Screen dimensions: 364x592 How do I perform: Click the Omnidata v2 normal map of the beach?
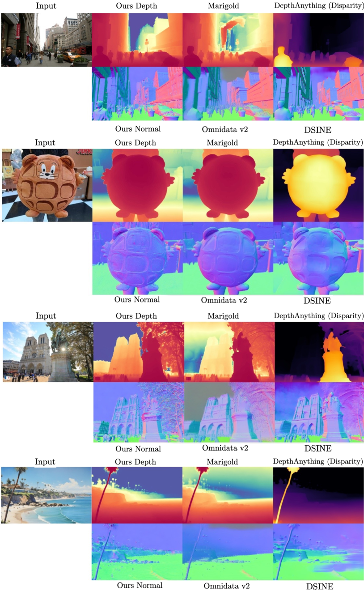click(x=228, y=552)
